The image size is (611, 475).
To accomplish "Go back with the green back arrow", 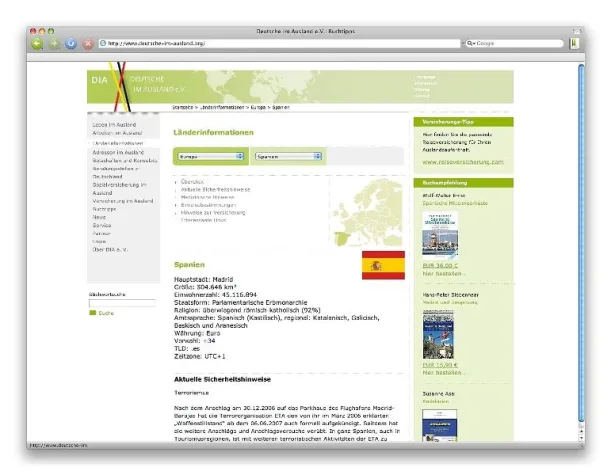I will tap(37, 44).
